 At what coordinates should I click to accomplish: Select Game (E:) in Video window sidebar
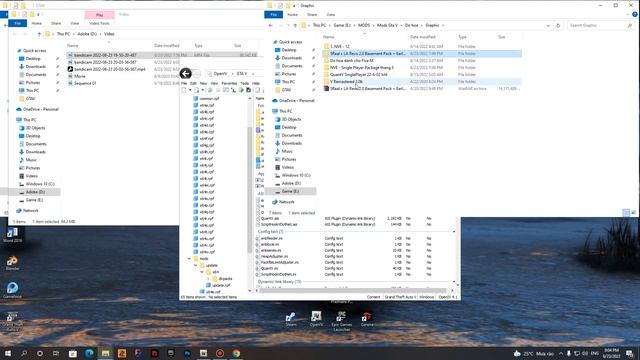[x=34, y=200]
